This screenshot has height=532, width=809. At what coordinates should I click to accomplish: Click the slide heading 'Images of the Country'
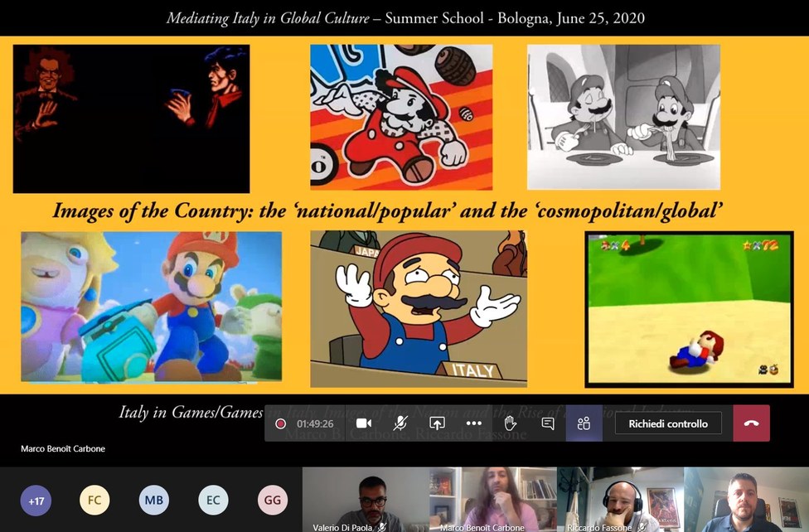(387, 211)
